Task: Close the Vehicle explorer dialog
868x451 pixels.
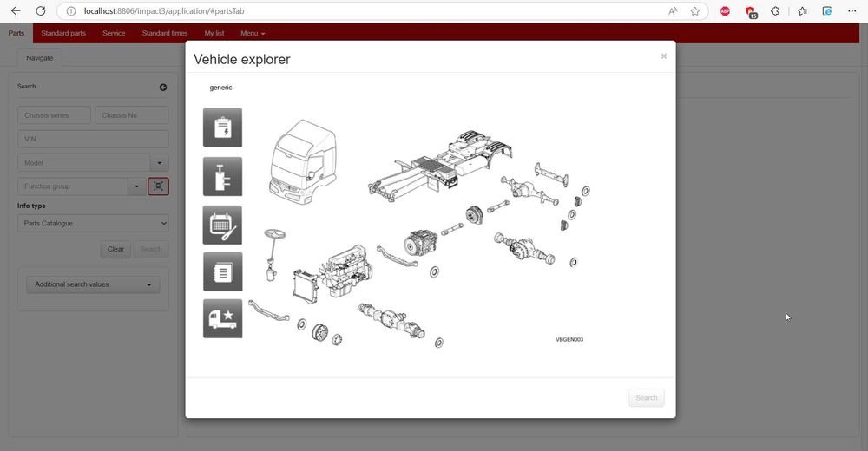Action: click(x=664, y=56)
